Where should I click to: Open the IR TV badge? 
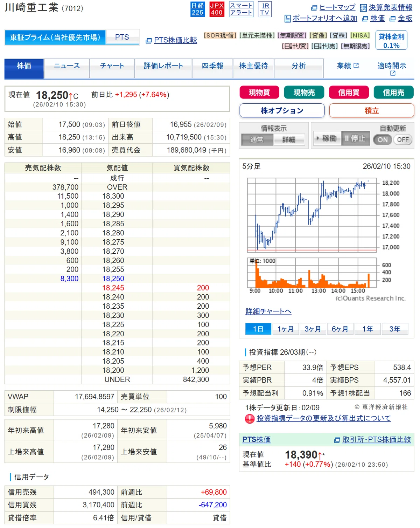click(265, 9)
